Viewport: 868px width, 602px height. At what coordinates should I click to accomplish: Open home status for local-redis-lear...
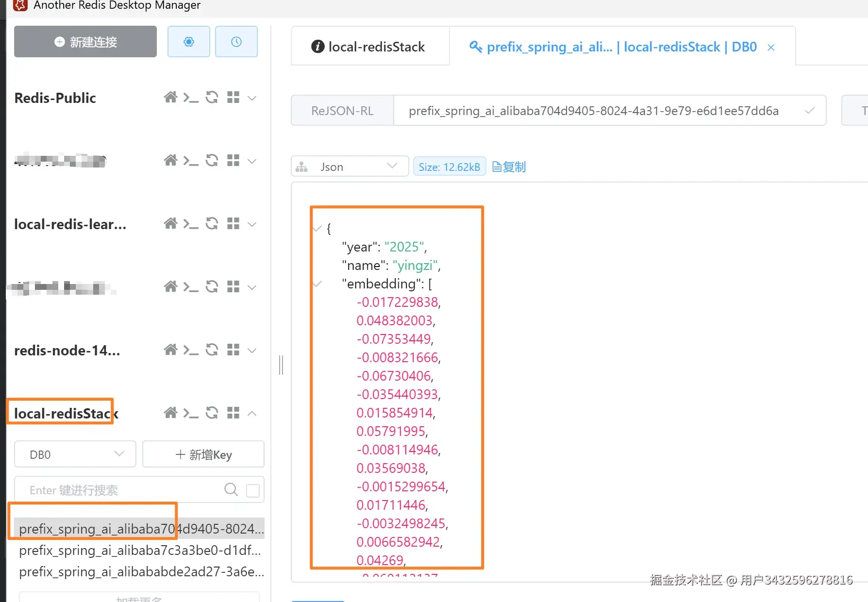[x=170, y=224]
